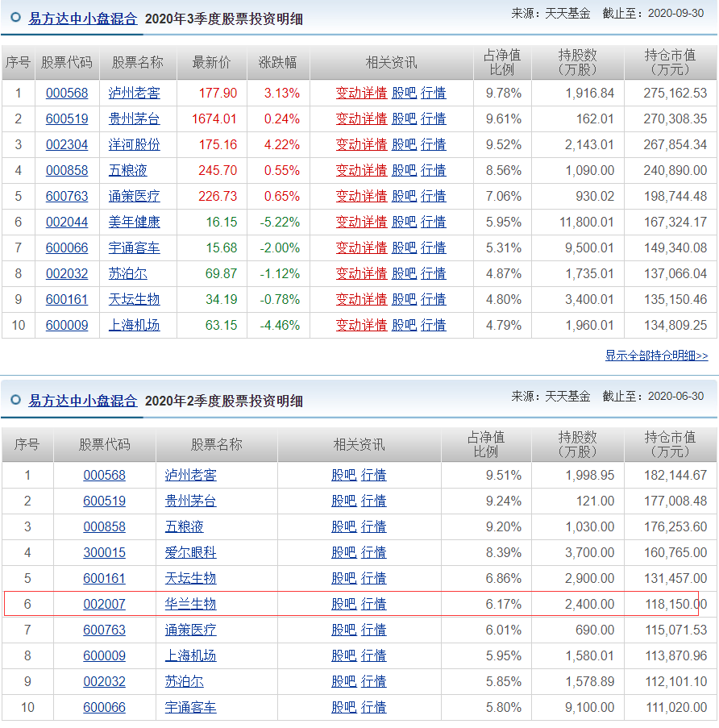Screen dimensions: 719x728
Task: Open 变动详情 for 宇通客车 row
Action: tap(361, 248)
